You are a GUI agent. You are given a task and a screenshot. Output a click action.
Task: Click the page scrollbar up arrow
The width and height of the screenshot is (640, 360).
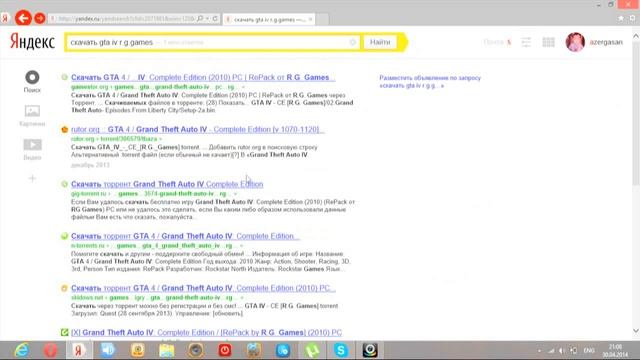point(636,37)
